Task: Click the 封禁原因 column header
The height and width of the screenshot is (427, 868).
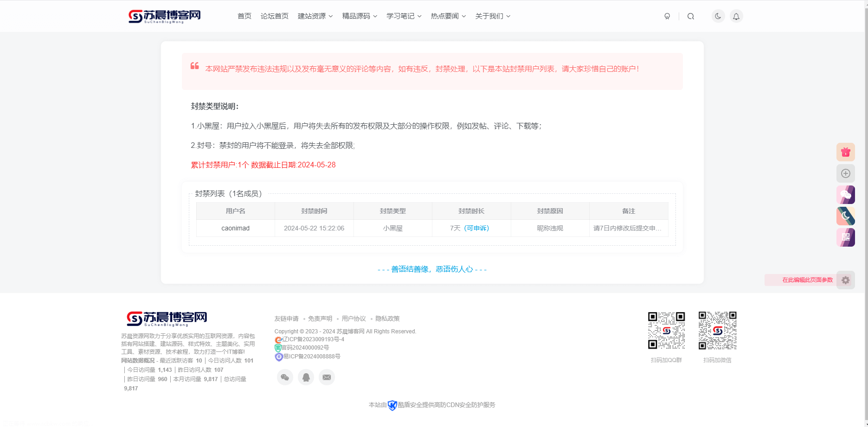Action: [550, 211]
